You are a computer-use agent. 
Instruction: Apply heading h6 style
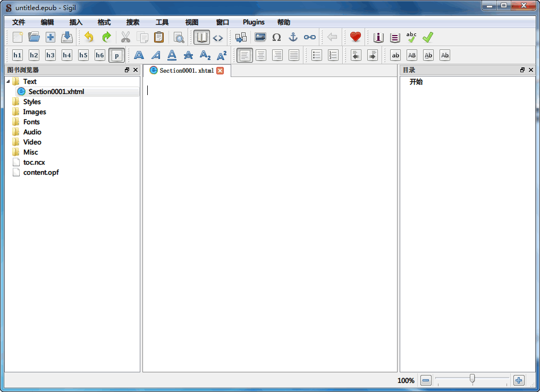(100, 55)
